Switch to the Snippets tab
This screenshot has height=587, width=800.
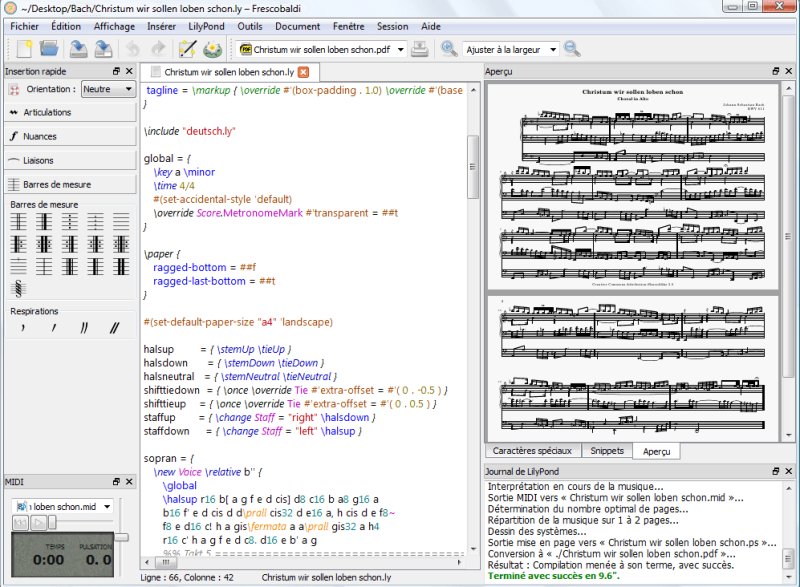[607, 451]
